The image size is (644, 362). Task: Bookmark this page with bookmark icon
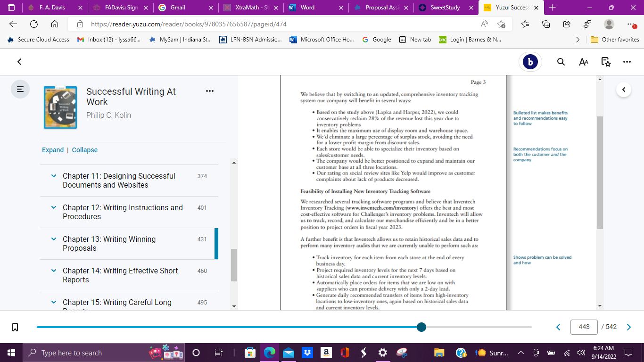15,327
